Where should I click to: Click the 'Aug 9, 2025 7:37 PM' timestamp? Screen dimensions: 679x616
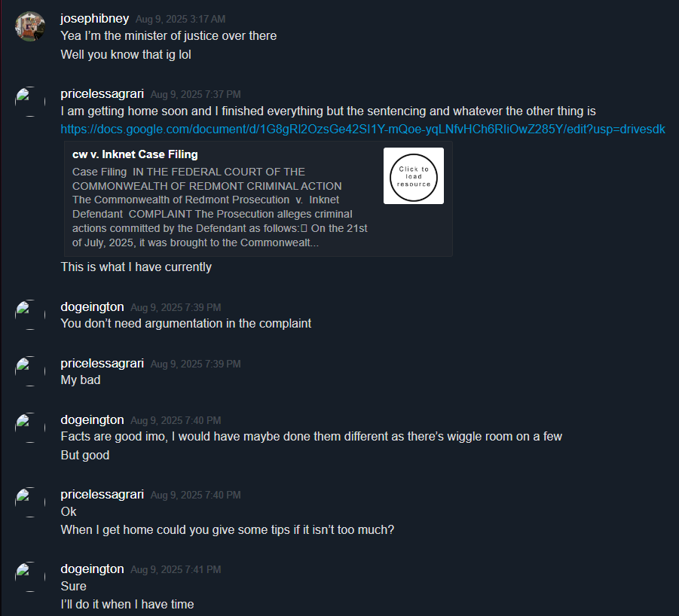coord(195,94)
